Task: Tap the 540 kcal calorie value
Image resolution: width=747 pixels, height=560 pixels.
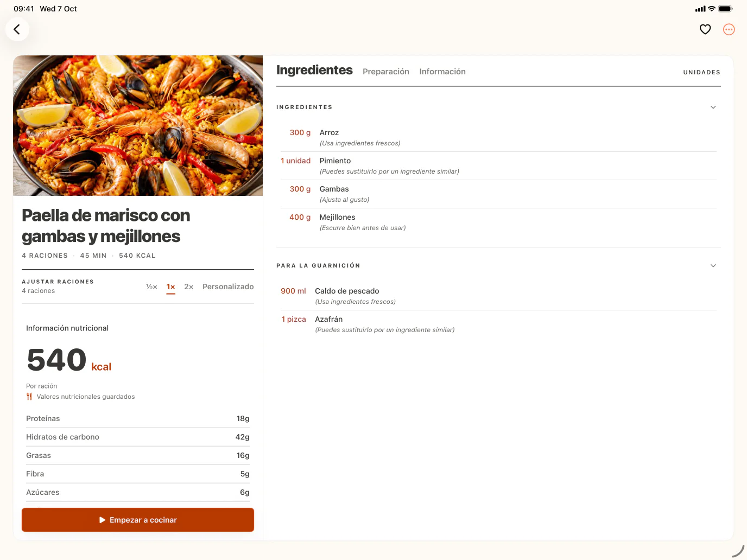Action: (69, 360)
